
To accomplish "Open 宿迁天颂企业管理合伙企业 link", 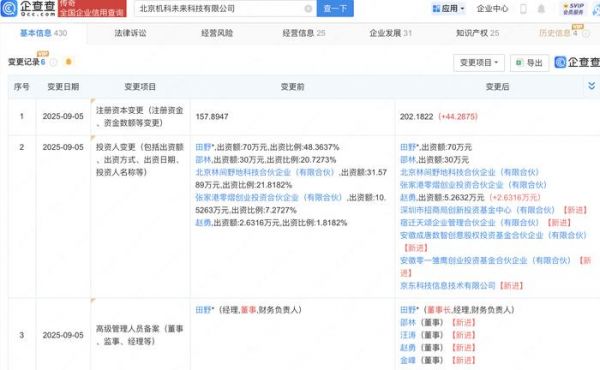I will [470, 223].
